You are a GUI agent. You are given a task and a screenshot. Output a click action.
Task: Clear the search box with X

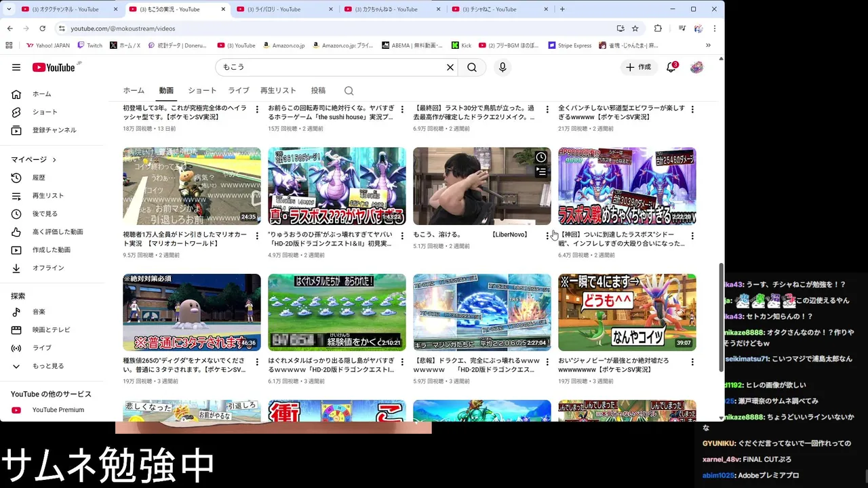(450, 67)
